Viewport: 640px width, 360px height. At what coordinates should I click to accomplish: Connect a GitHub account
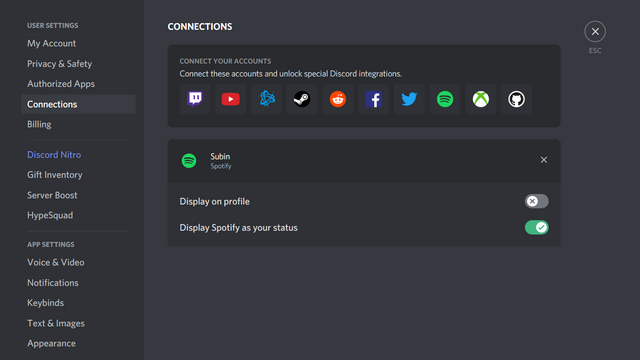tap(516, 99)
